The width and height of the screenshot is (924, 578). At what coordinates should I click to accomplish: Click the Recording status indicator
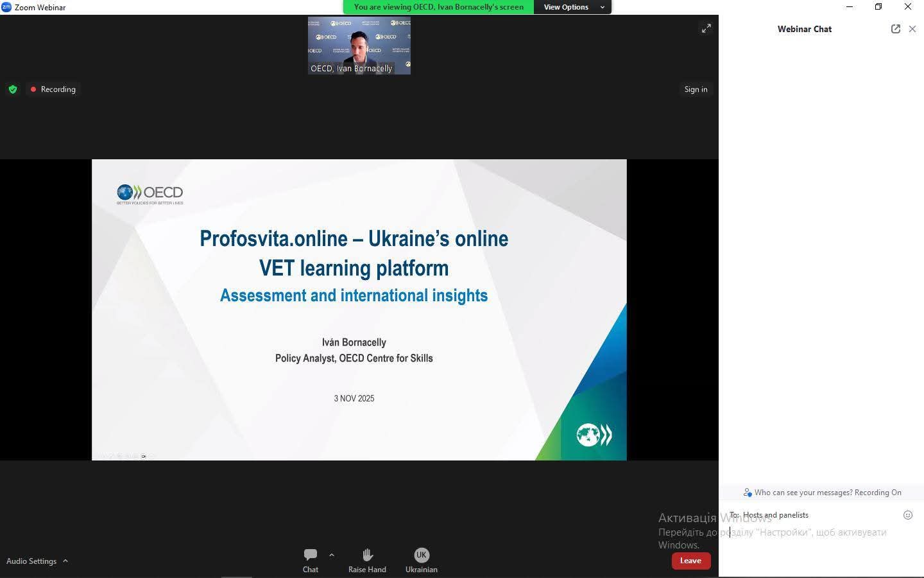53,89
